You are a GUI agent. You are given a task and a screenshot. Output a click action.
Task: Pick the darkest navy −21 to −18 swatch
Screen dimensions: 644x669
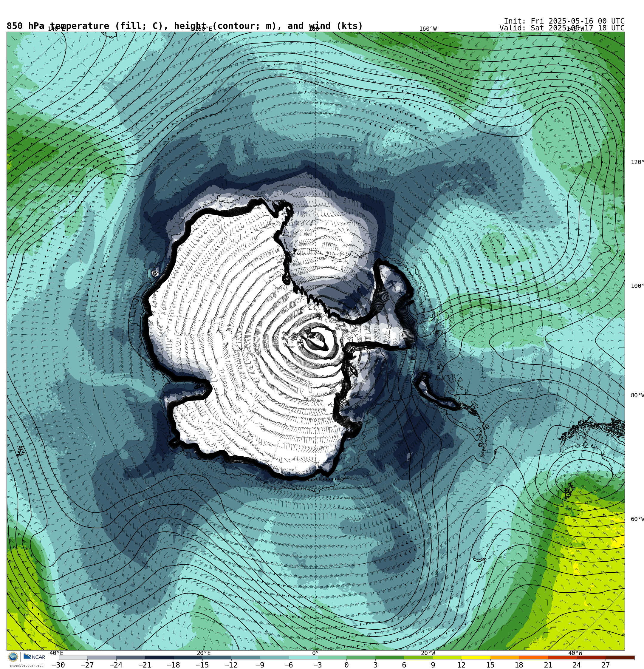click(160, 658)
